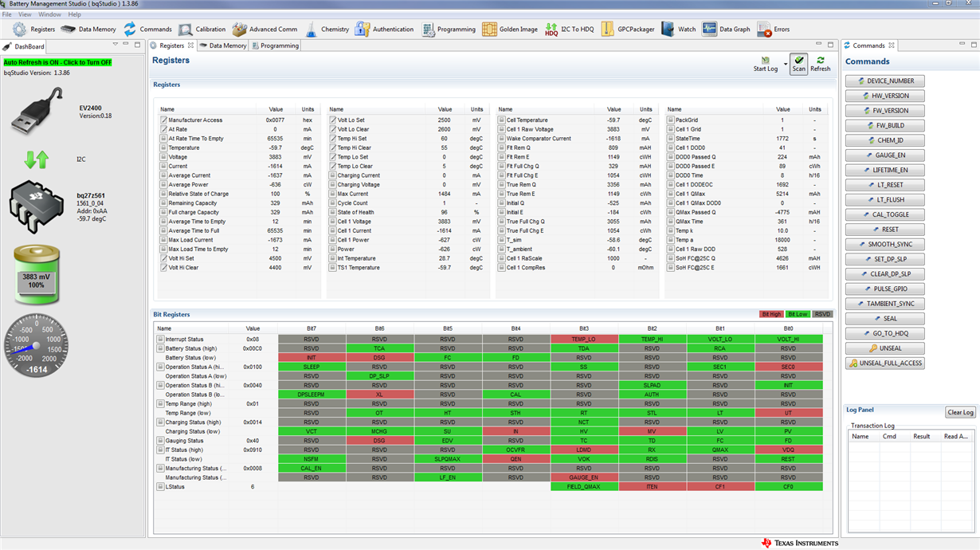This screenshot has width=980, height=550.
Task: Click the Scan registers icon
Action: (798, 61)
